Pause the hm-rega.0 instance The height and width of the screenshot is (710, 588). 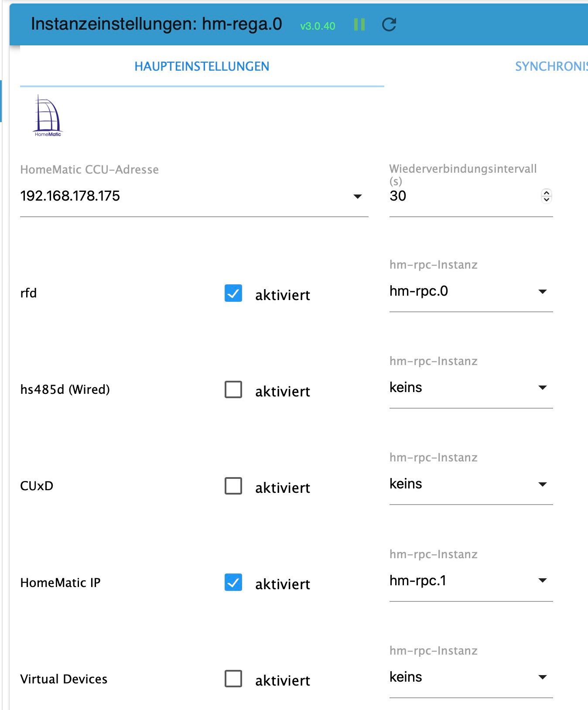click(359, 25)
